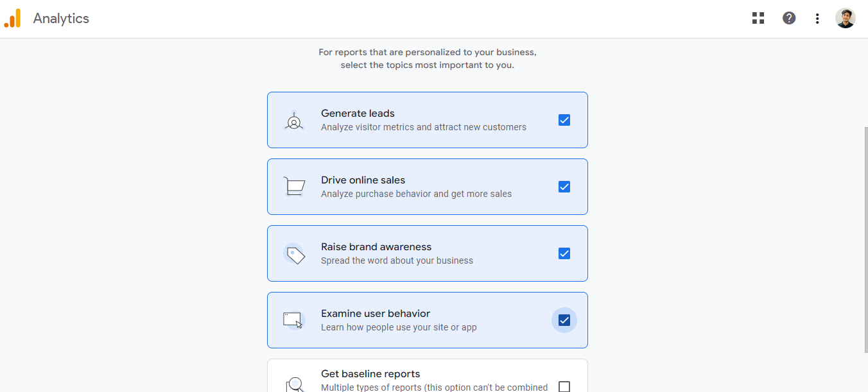Click the Examine user behavior screen icon
Image resolution: width=868 pixels, height=392 pixels.
coord(293,320)
